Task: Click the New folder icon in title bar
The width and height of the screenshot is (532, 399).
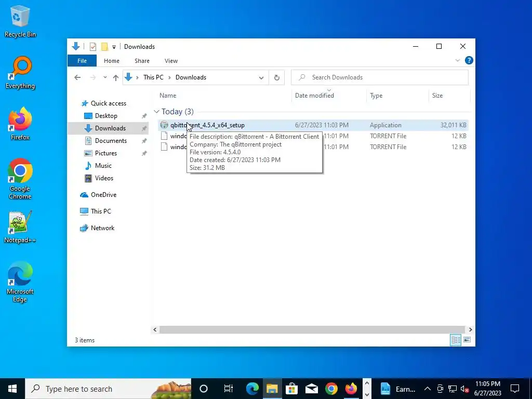Action: 104,46
